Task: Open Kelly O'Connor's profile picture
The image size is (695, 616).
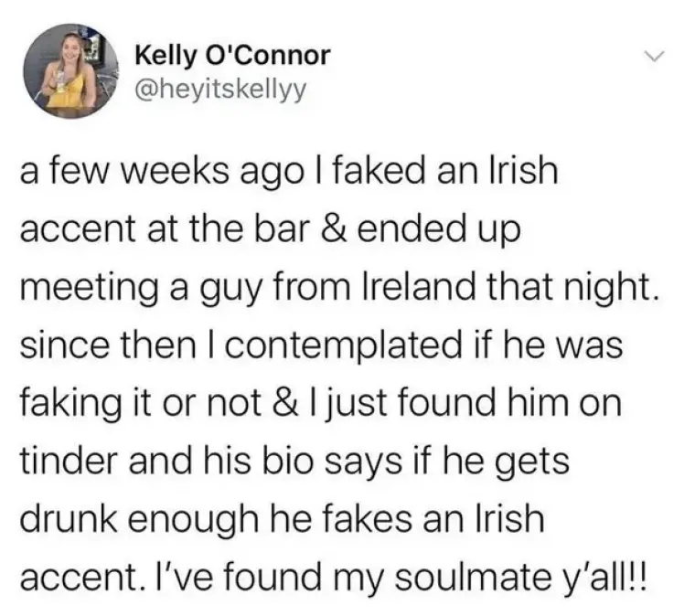Action: click(x=70, y=71)
